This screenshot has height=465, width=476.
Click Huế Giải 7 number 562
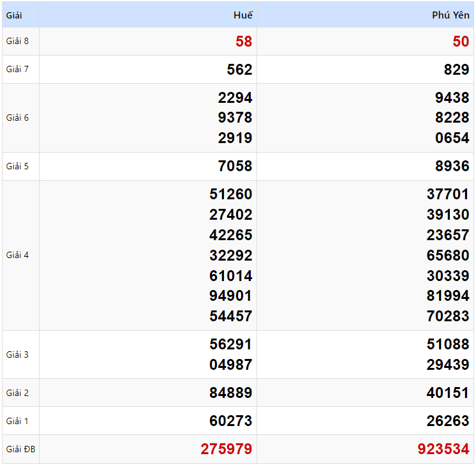240,70
